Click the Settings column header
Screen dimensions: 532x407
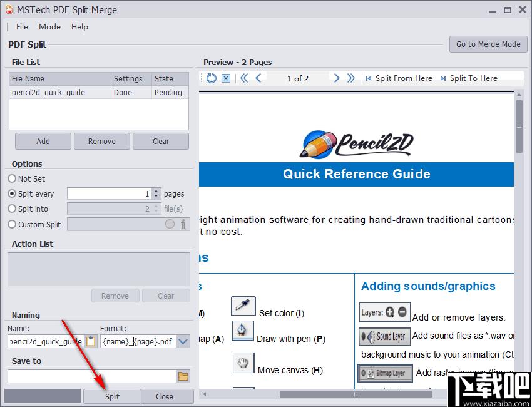[x=131, y=78]
